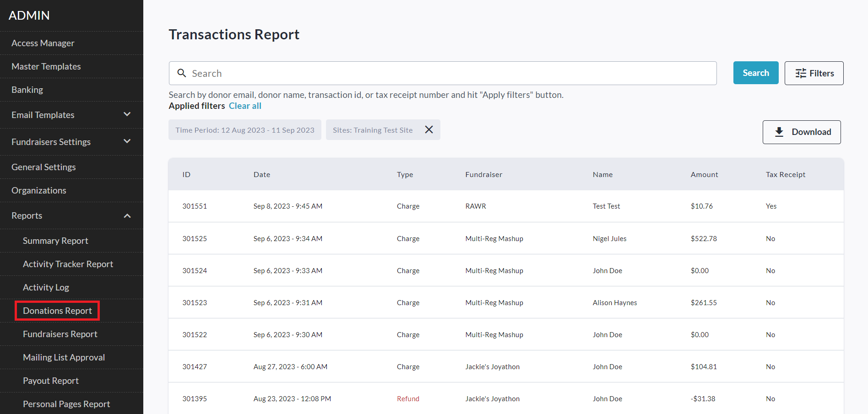Clear all applied filters
Screen dimensions: 868x414
[245, 106]
